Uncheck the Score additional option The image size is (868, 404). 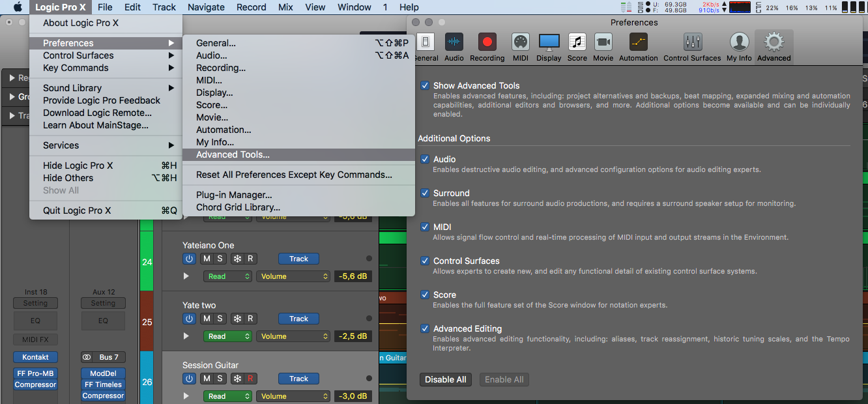click(425, 295)
